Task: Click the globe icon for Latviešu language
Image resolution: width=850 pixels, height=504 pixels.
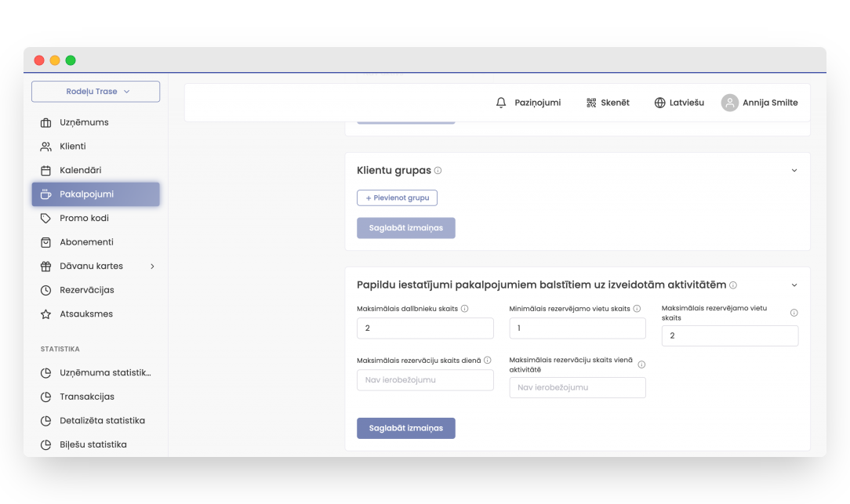Action: (x=659, y=103)
